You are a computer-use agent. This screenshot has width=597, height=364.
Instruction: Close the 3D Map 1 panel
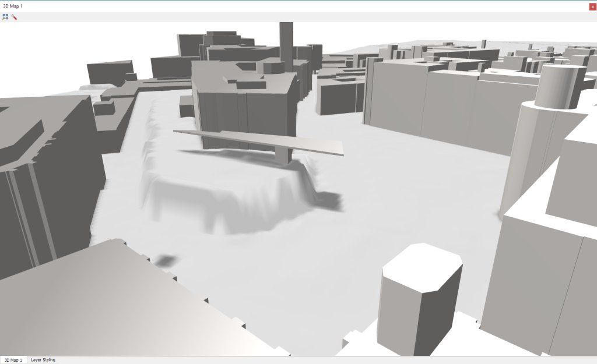tap(592, 6)
